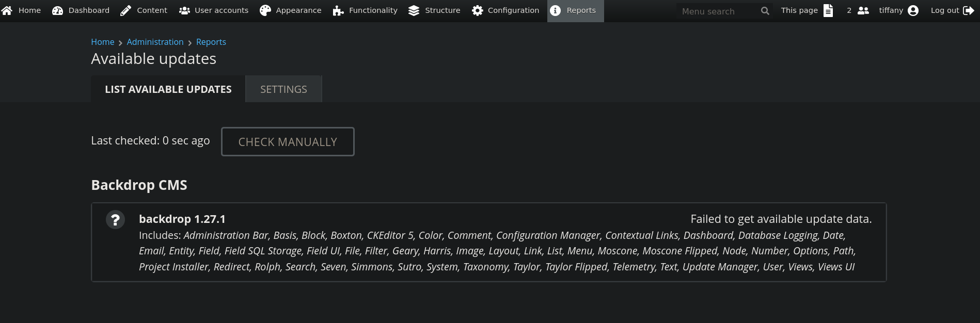The height and width of the screenshot is (323, 980).
Task: Click the menu search magnifier icon
Action: click(x=765, y=11)
